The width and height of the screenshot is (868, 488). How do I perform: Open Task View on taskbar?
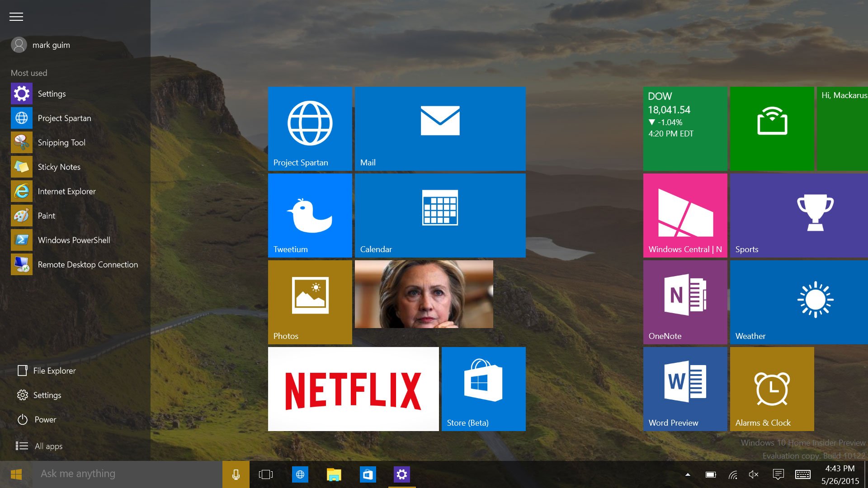[x=266, y=474]
